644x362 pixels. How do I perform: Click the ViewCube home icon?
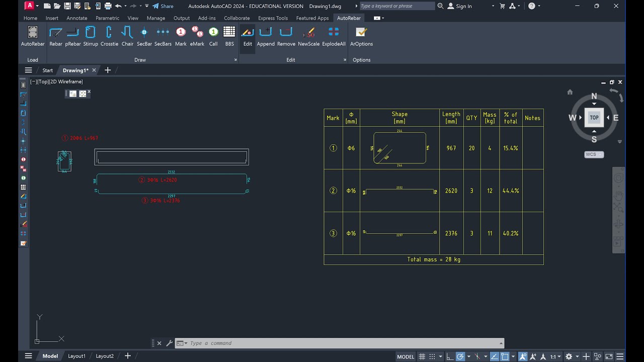click(x=570, y=92)
